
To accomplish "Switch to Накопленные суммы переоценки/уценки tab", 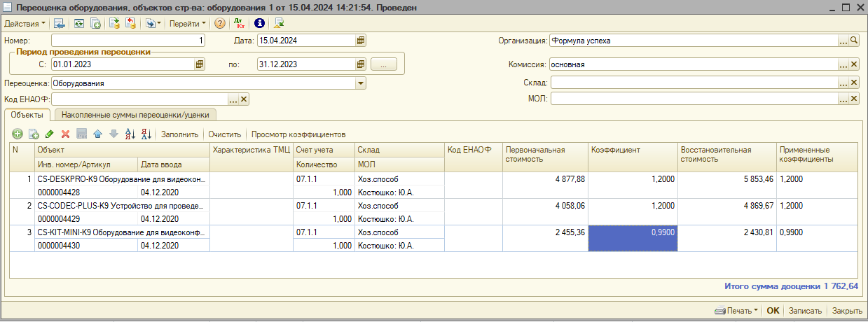I will (x=137, y=114).
